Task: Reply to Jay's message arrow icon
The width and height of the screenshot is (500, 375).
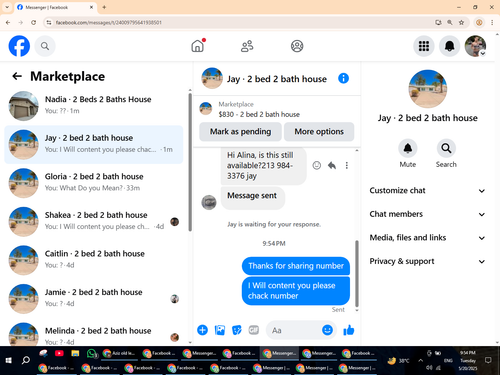Action: (332, 165)
